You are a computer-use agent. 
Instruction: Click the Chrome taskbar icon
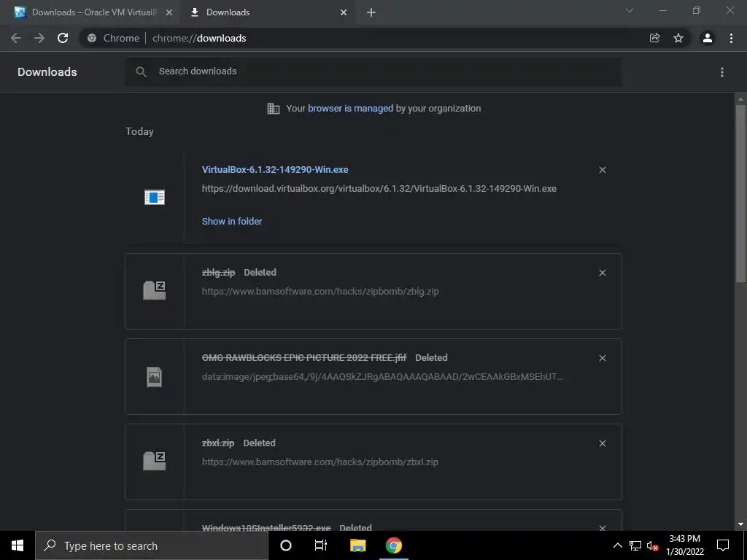[393, 545]
